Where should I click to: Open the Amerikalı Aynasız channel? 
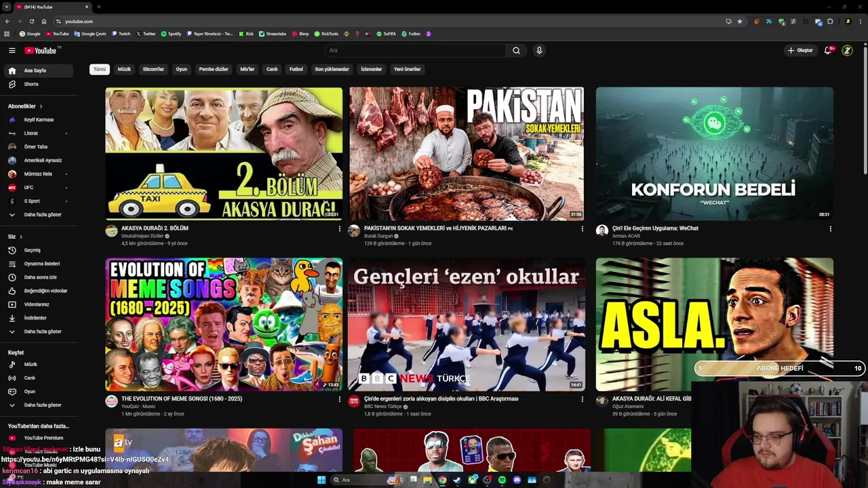tap(39, 161)
